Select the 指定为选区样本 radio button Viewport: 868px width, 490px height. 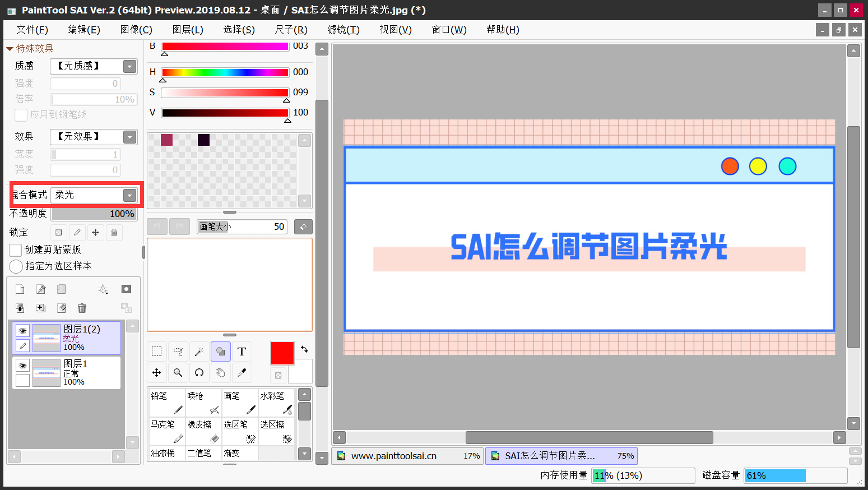pyautogui.click(x=16, y=266)
